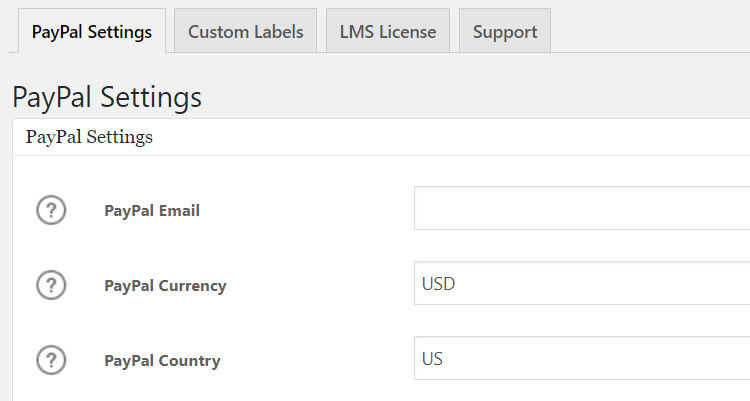The width and height of the screenshot is (750, 401).
Task: Click the PayPal Currency label text
Action: point(165,285)
